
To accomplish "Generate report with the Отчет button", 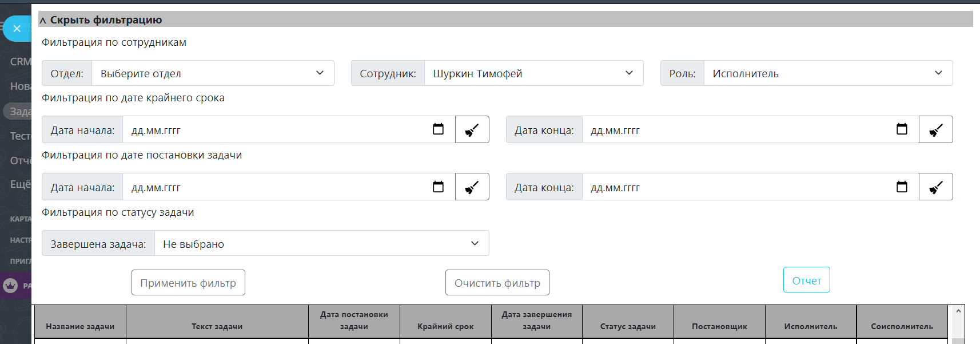I will tap(806, 280).
